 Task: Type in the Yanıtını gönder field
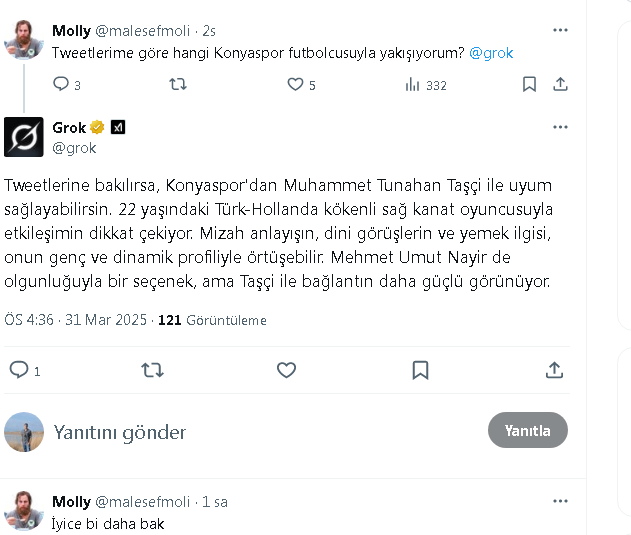pos(250,432)
